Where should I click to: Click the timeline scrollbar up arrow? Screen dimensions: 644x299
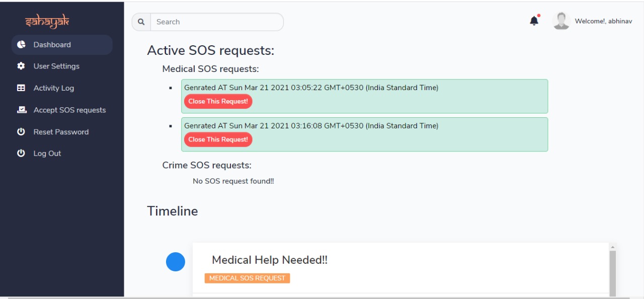(x=612, y=247)
